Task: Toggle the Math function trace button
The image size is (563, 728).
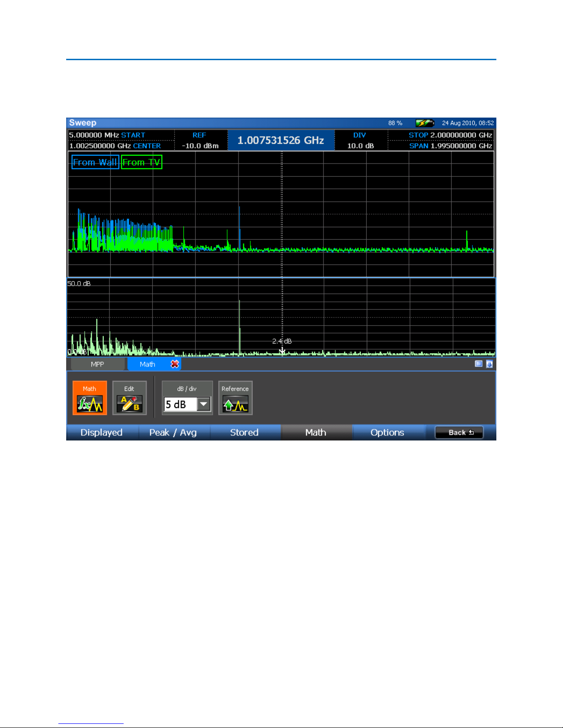Action: [90, 398]
